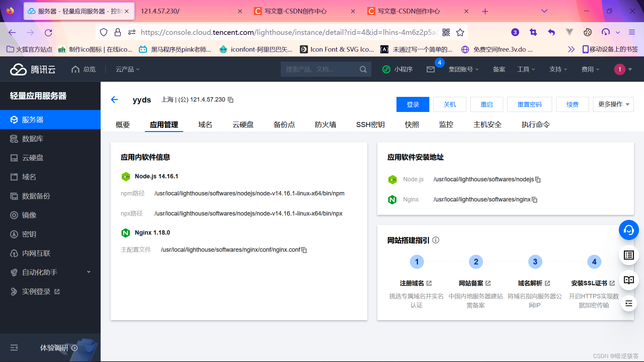Bookmark this page with the star

coord(460,33)
